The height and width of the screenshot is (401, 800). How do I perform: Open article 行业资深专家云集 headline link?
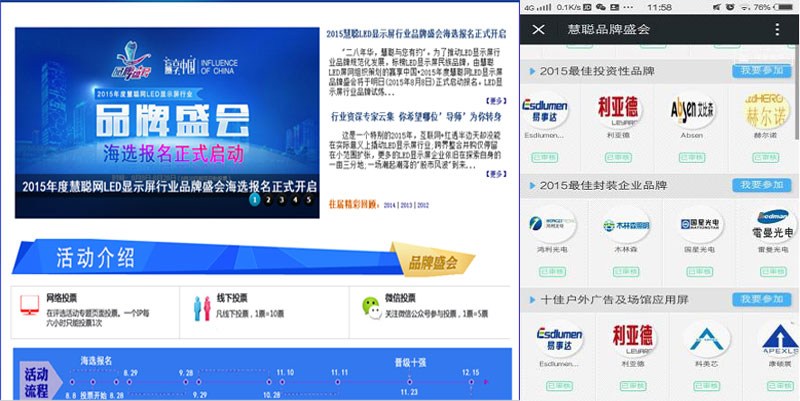pos(416,117)
